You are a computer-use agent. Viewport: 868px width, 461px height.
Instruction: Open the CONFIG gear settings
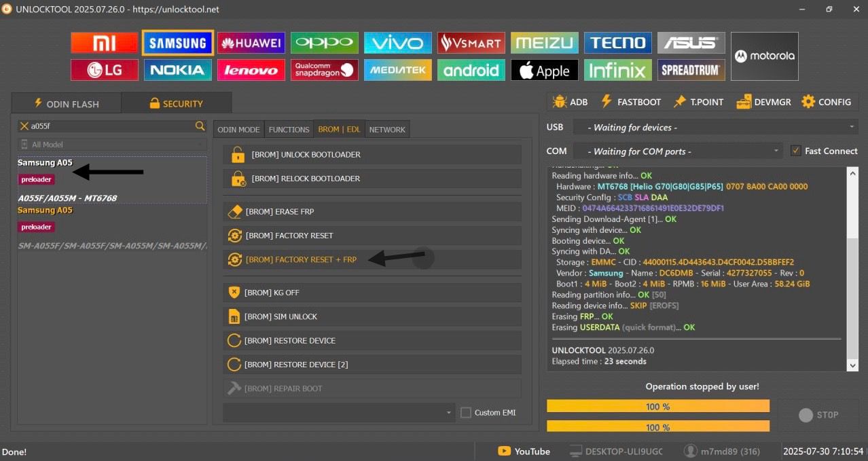click(x=826, y=102)
